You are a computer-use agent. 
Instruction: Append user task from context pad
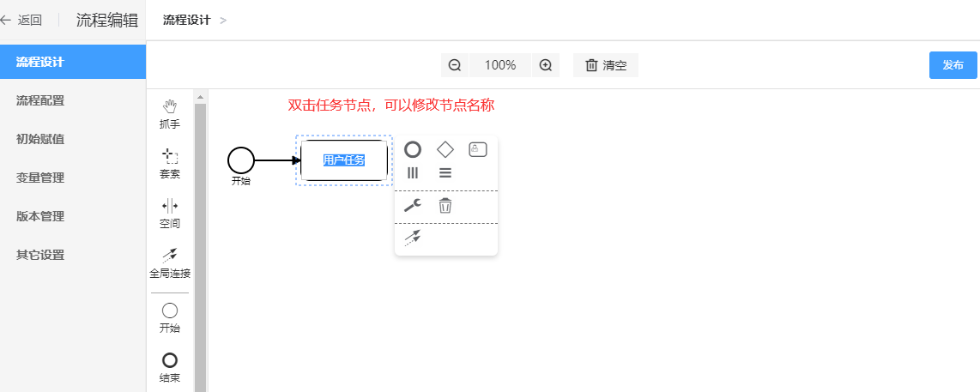[x=477, y=149]
